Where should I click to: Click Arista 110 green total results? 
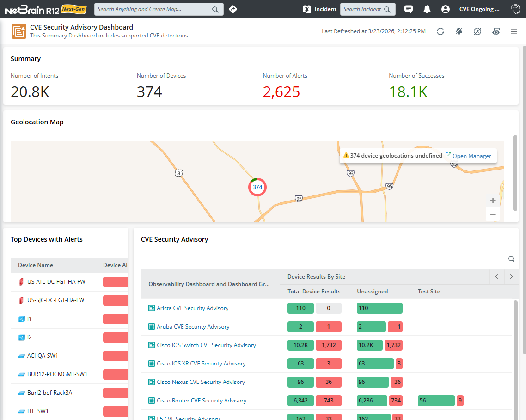click(300, 308)
